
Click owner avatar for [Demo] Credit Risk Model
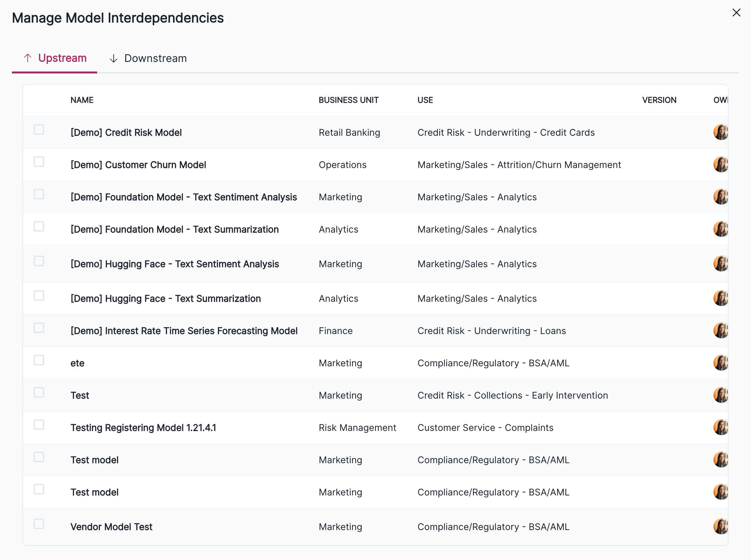pos(721,132)
